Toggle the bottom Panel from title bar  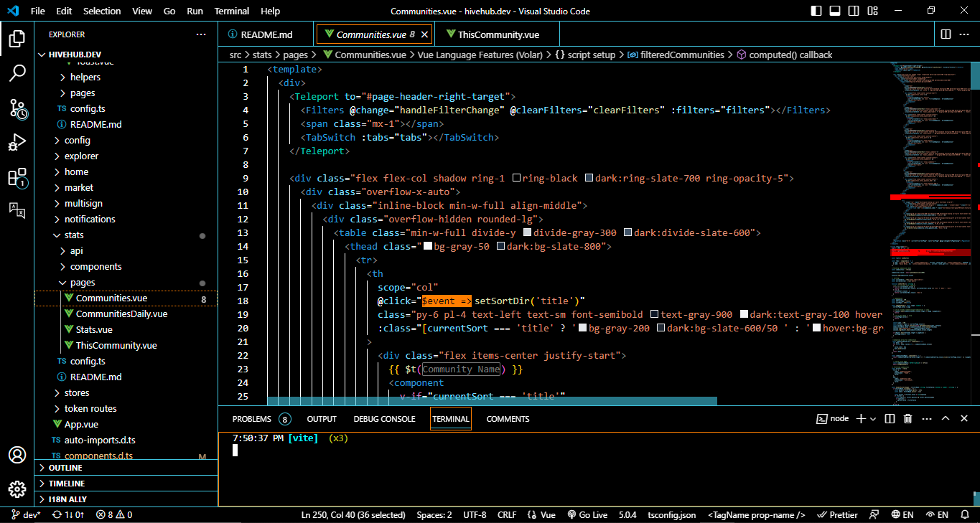[835, 11]
